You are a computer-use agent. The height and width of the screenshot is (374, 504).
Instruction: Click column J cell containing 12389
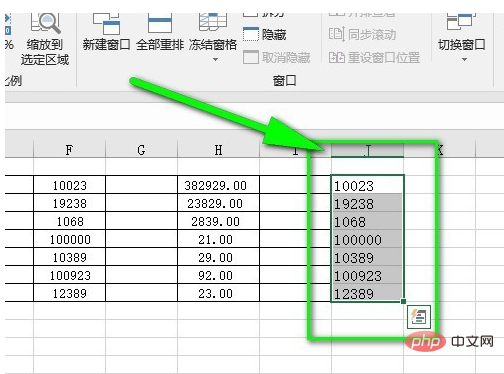pyautogui.click(x=367, y=293)
